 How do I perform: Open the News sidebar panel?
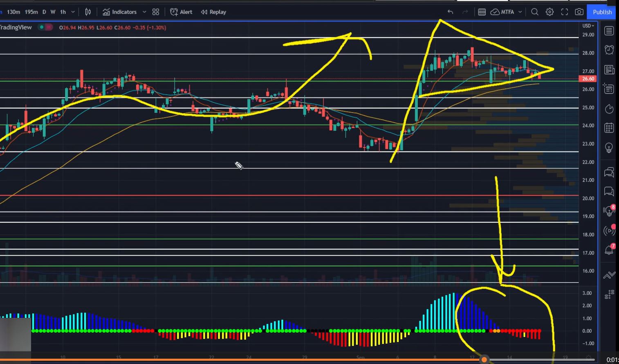coord(609,69)
